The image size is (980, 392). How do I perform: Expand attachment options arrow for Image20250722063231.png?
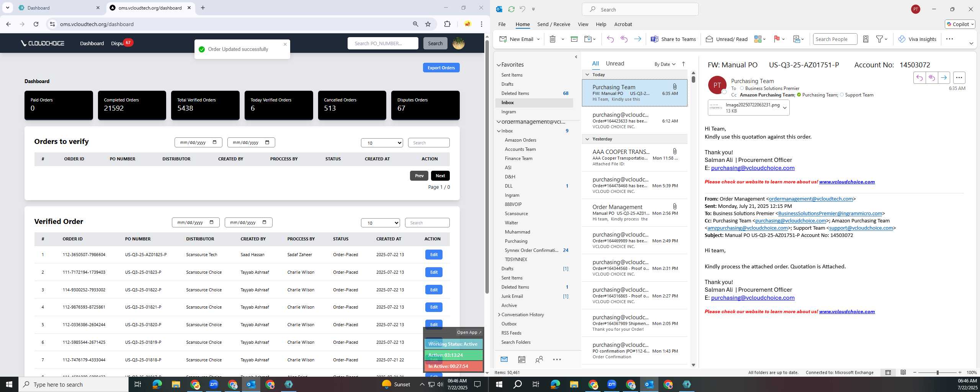click(x=785, y=108)
